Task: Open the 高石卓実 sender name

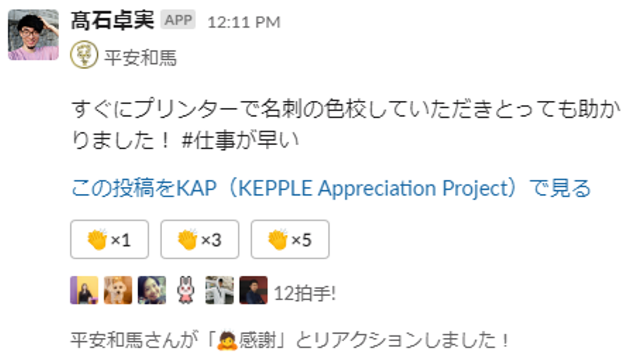Action: pos(112,21)
